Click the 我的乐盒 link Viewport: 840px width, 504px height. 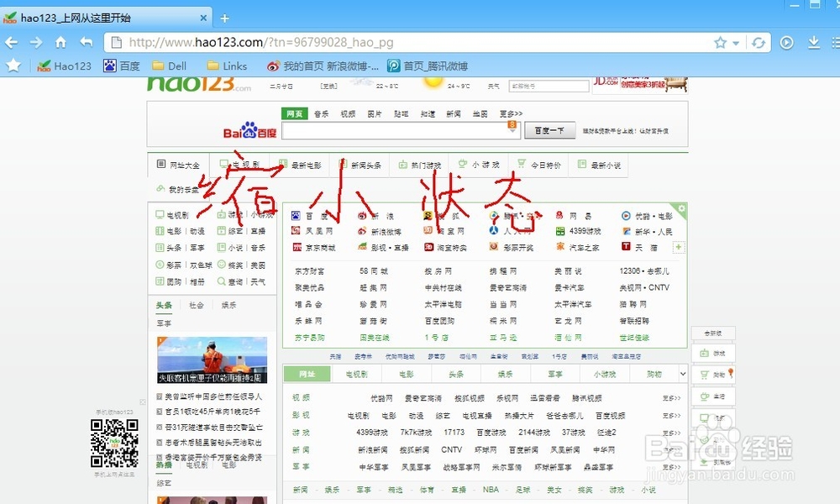177,189
